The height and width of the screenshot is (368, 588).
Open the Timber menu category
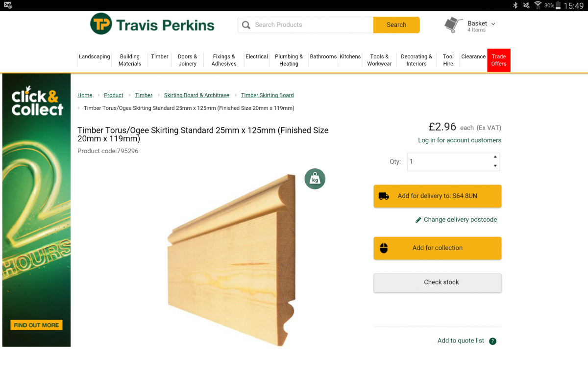point(160,57)
